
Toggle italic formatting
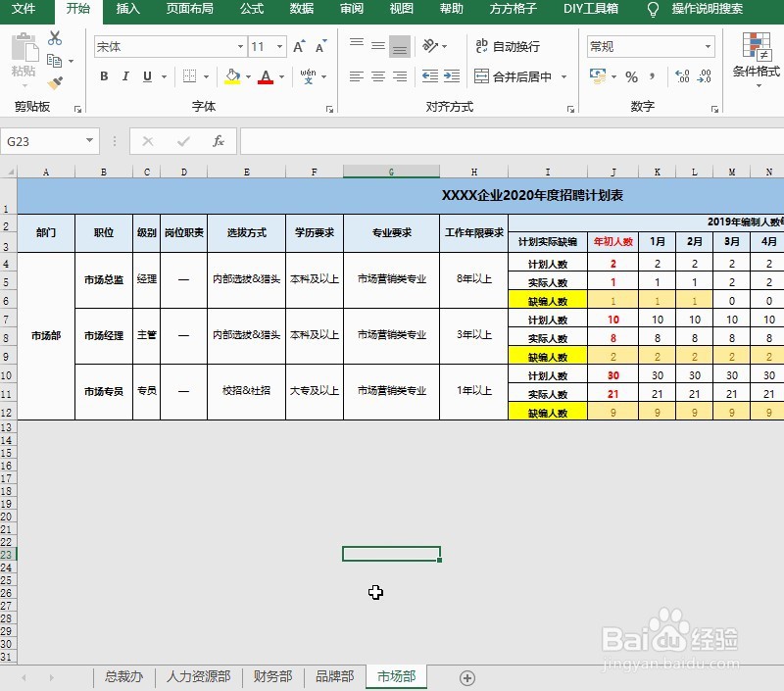click(x=125, y=76)
